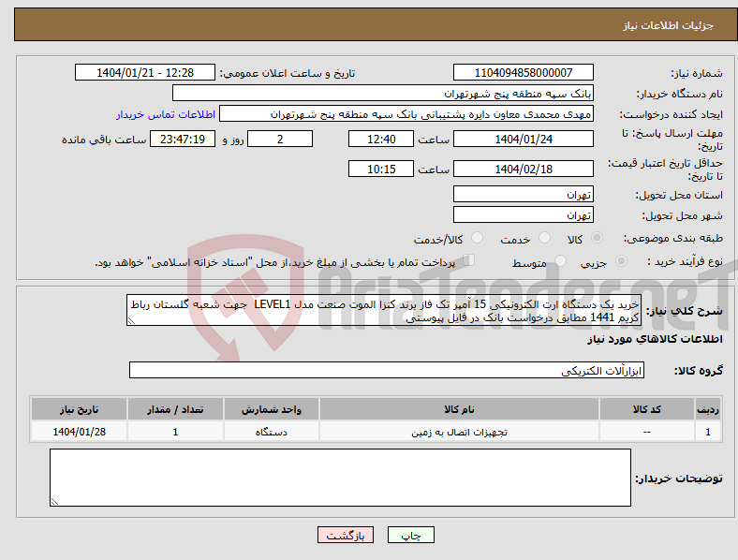This screenshot has width=738, height=560.
Task: Click the resize handle of buyer notes box
Action: pos(54,502)
